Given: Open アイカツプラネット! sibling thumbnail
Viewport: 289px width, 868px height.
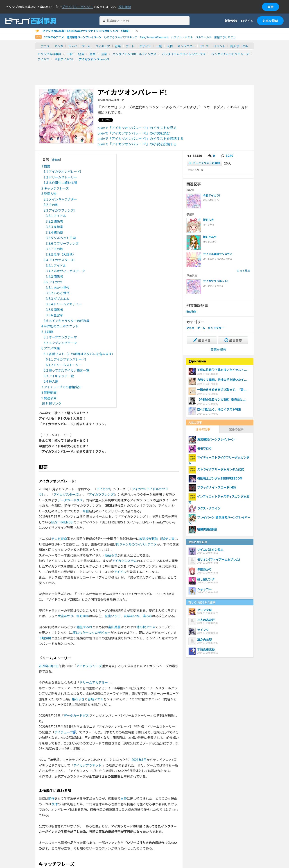Looking at the screenshot, I should 194,287.
